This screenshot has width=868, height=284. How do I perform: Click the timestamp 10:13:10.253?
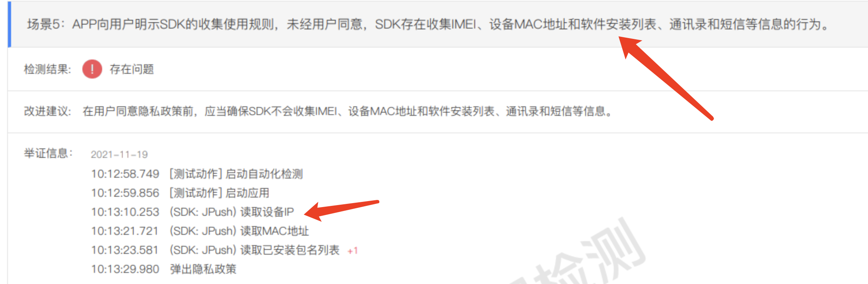point(125,212)
